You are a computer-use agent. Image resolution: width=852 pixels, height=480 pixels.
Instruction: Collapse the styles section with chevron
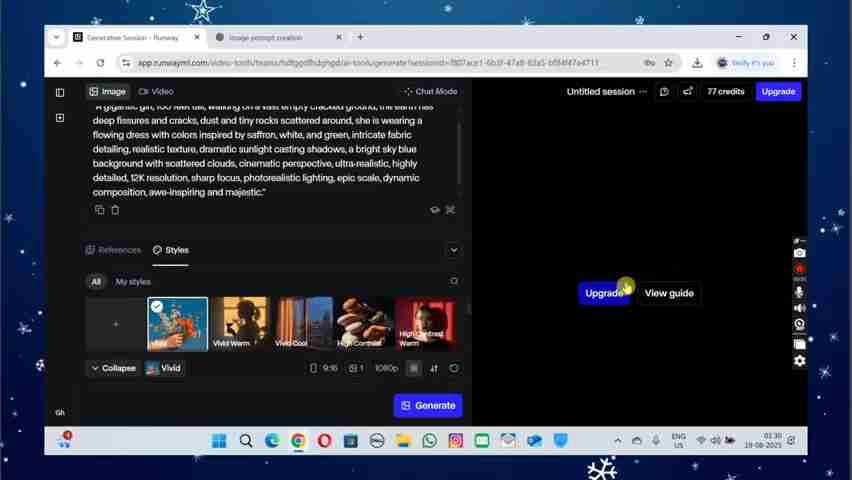point(453,250)
